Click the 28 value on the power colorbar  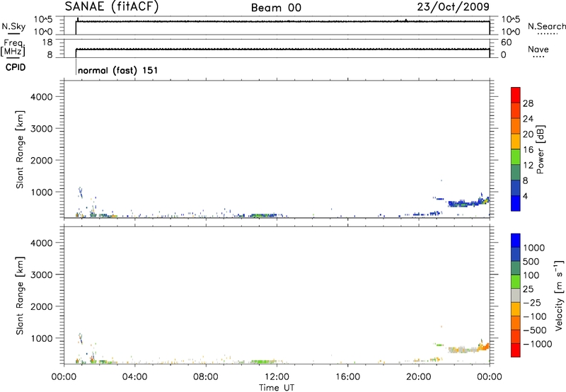(528, 103)
